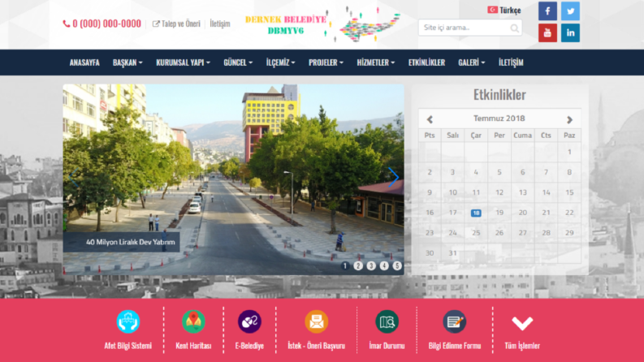Select day 30 in the calendar

pyautogui.click(x=430, y=252)
